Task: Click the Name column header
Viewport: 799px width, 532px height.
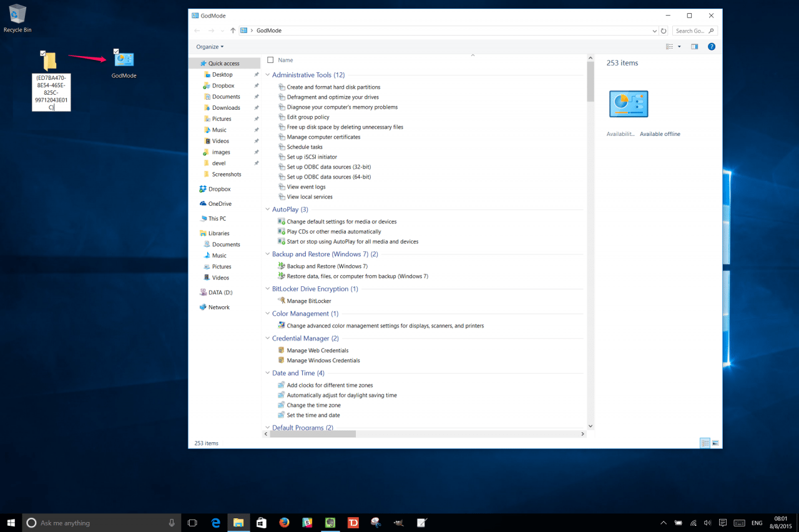Action: (285, 60)
